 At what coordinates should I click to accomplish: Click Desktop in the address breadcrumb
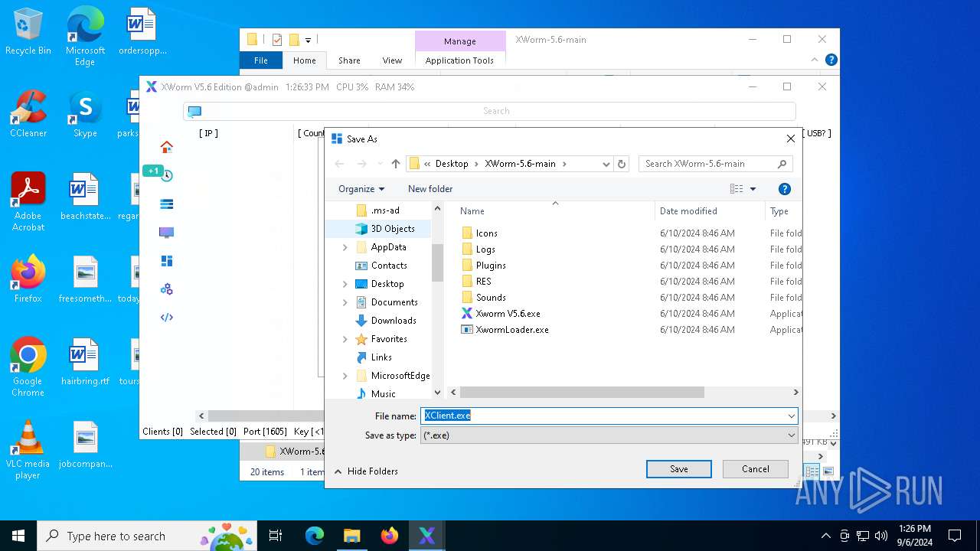tap(452, 164)
